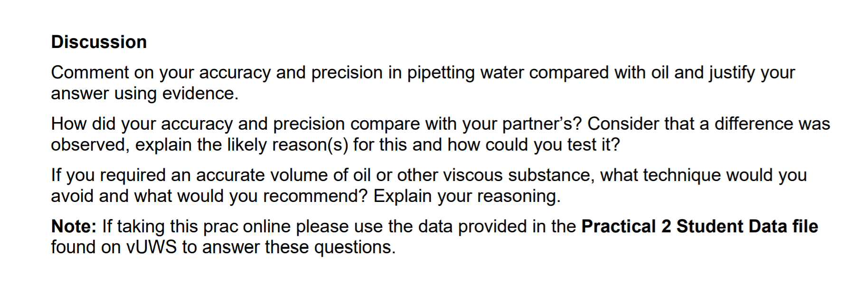Click the phrase 'answer these questions.'
868x287 pixels.
[299, 247]
